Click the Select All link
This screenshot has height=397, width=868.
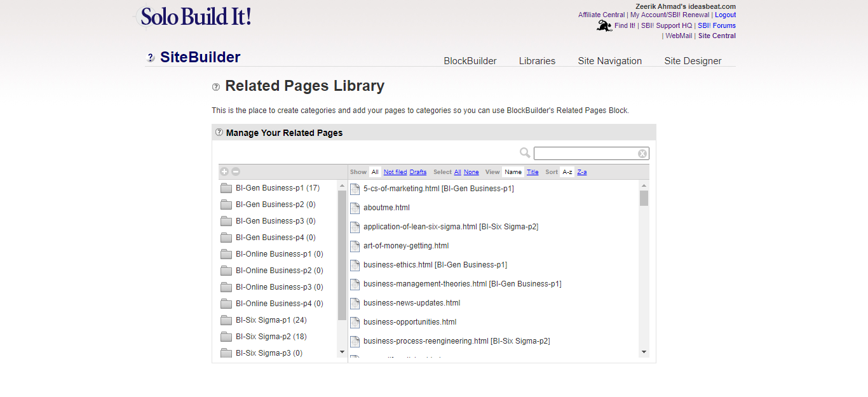pyautogui.click(x=458, y=172)
